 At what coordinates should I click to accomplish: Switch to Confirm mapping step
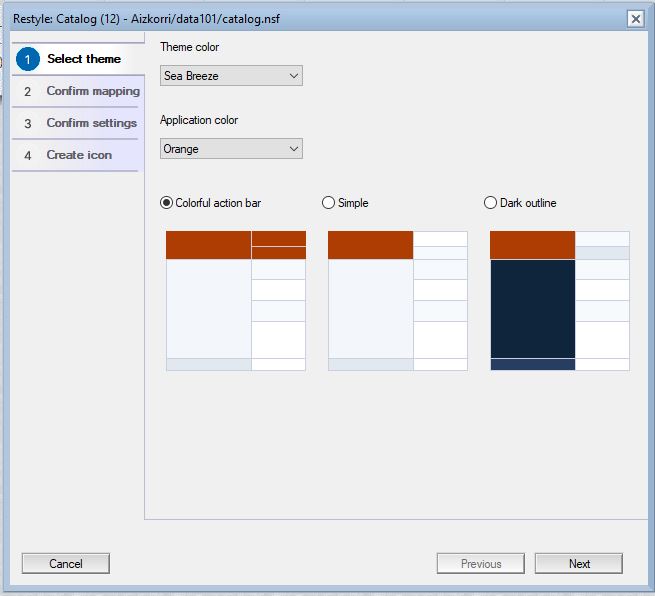(92, 91)
